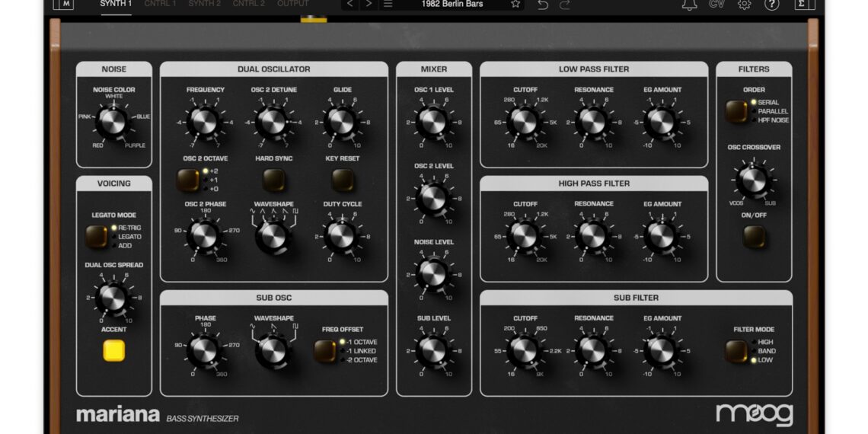868x434 pixels.
Task: Click the undo arrow icon
Action: click(x=543, y=4)
